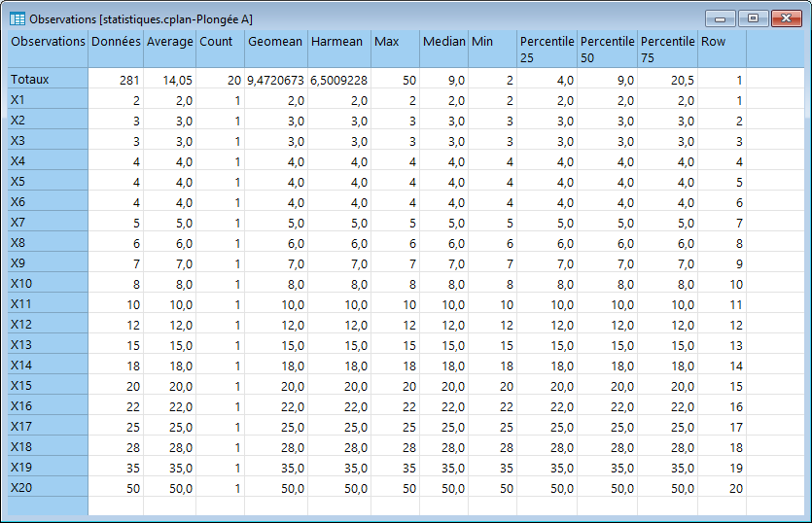Select the X7 row header
Image resolution: width=812 pixels, height=523 pixels.
tap(48, 222)
